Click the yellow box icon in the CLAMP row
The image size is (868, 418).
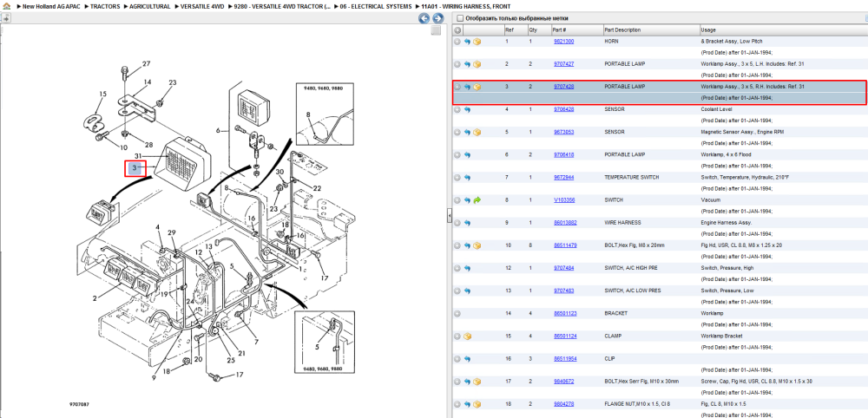point(467,336)
